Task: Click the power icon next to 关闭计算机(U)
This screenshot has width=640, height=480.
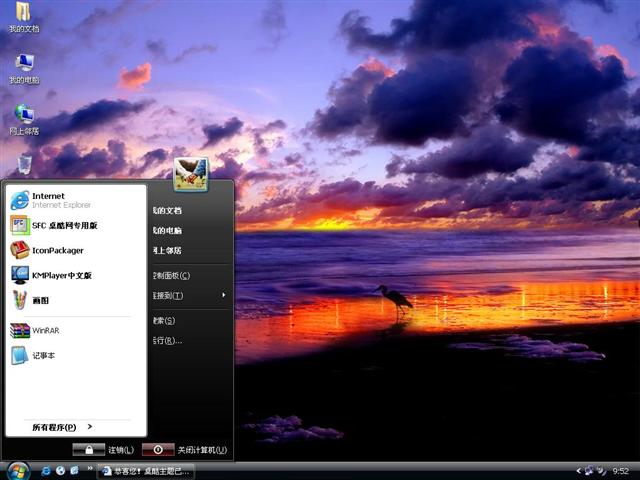Action: (x=158, y=450)
